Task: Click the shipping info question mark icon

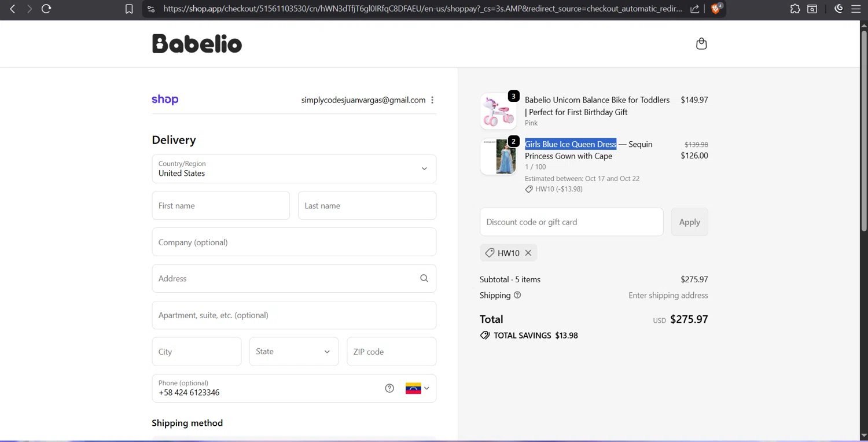Action: (x=517, y=295)
